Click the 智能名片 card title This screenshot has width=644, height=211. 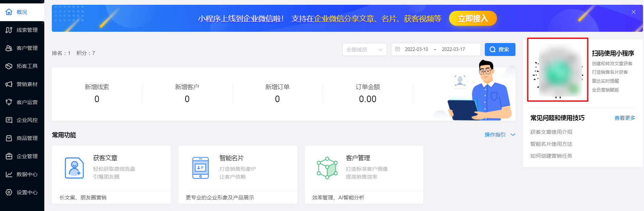(231, 158)
